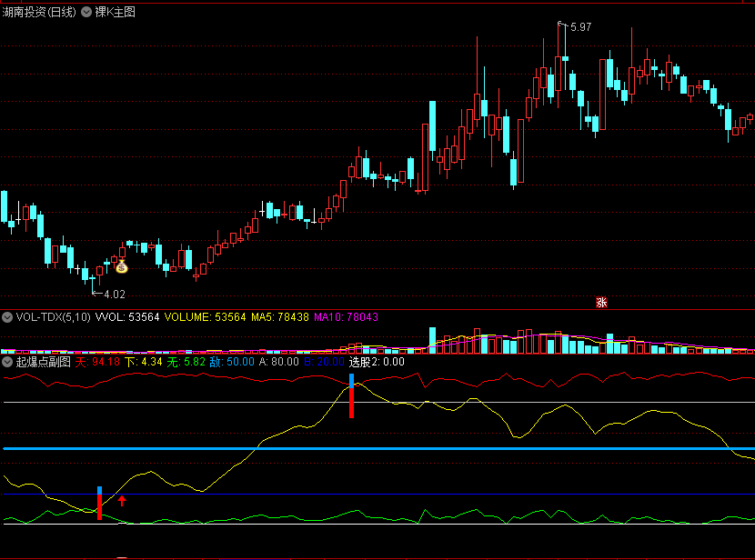Click the 5.97 high price label
This screenshot has height=560, width=755.
coord(580,27)
